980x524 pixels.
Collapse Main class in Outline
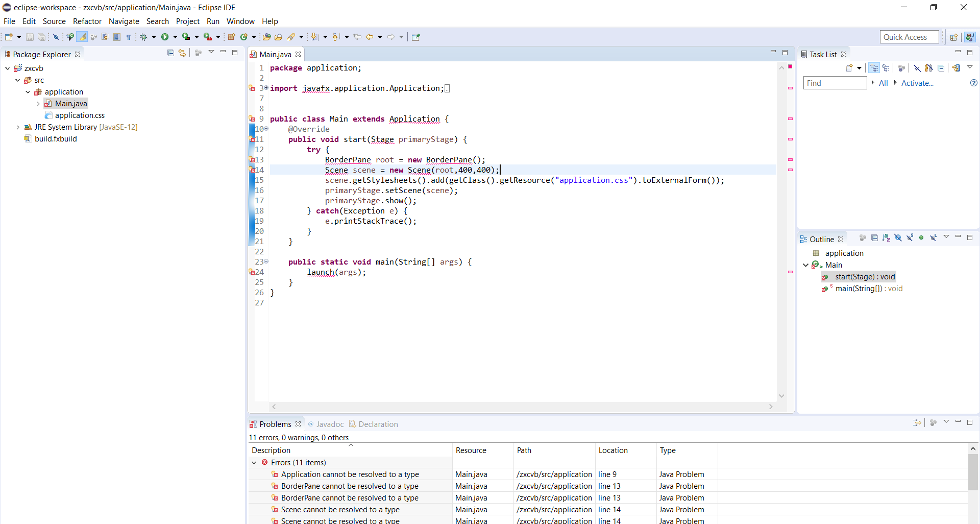(x=806, y=265)
